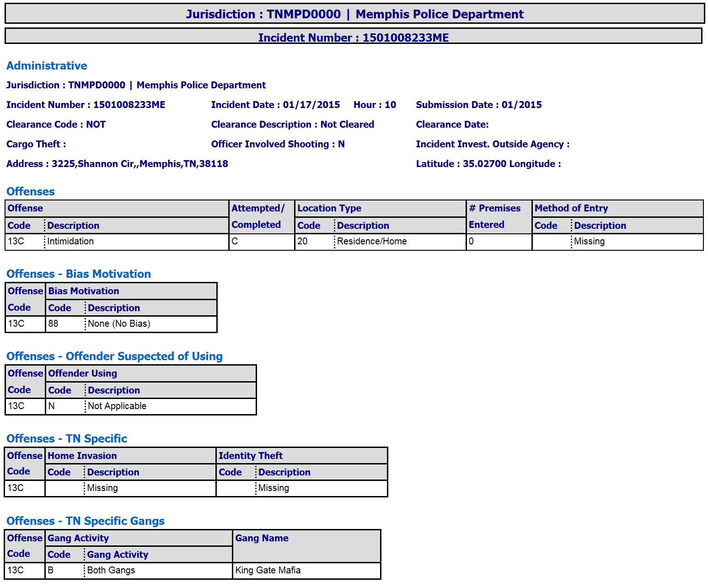Viewport: 708px width, 588px height.
Task: Click the Cargo Theft label
Action: pyautogui.click(x=36, y=144)
